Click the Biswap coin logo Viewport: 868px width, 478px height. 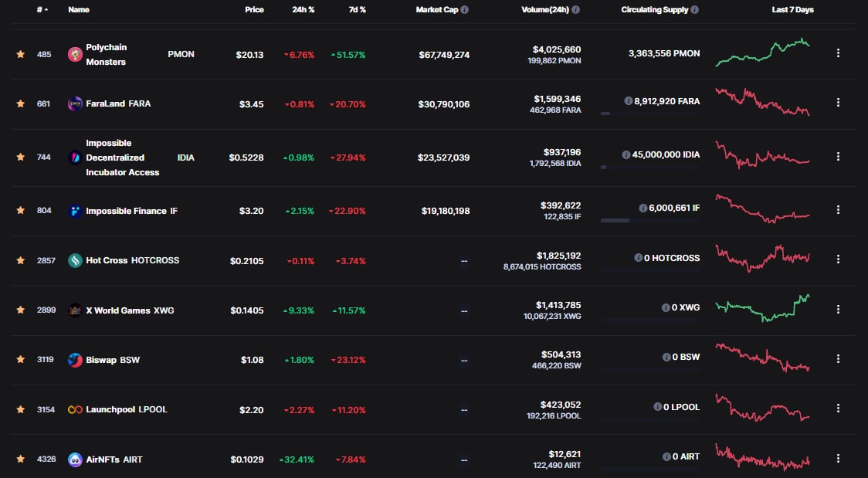pos(75,360)
